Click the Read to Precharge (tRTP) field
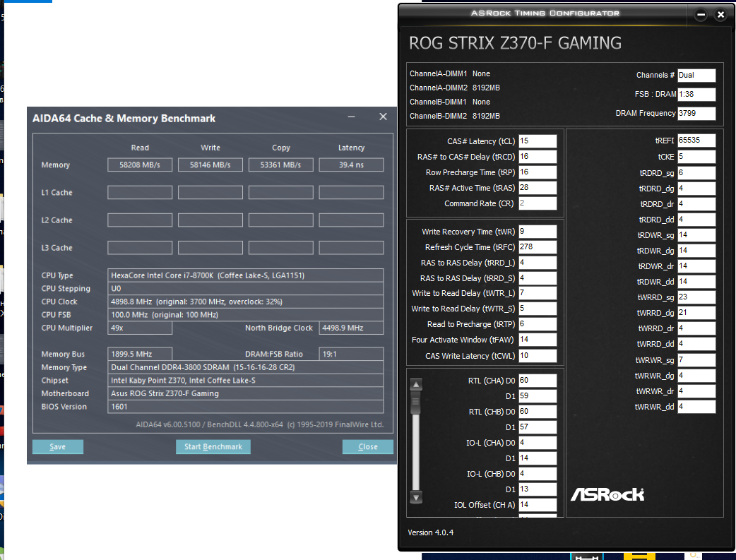Image resolution: width=736 pixels, height=560 pixels. point(538,324)
